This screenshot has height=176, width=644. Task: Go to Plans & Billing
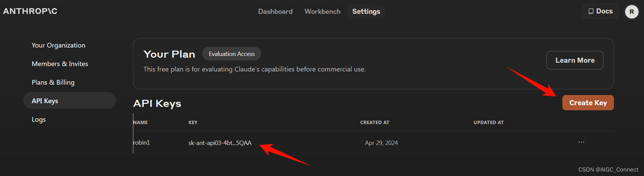pyautogui.click(x=53, y=82)
